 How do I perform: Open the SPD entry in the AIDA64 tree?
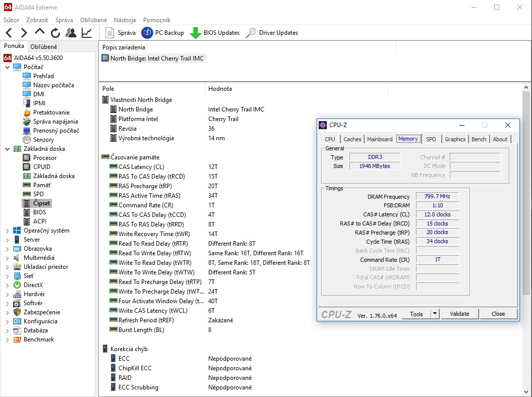click(38, 194)
